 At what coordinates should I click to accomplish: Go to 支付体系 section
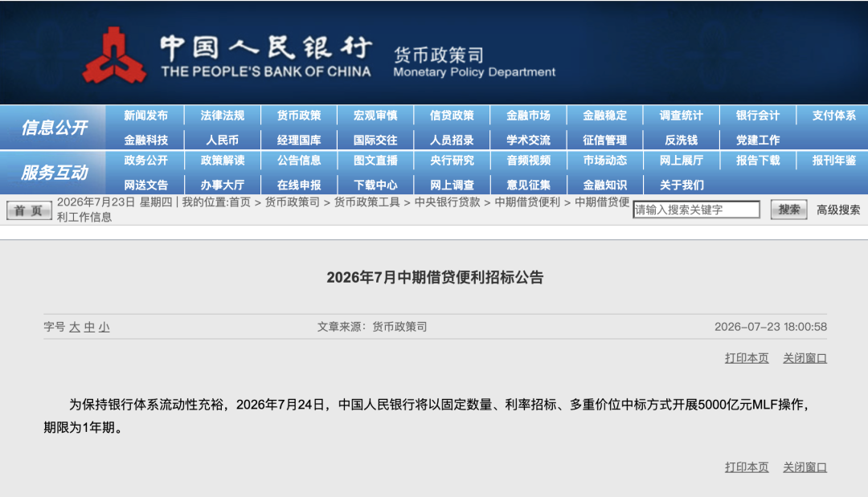pos(833,116)
